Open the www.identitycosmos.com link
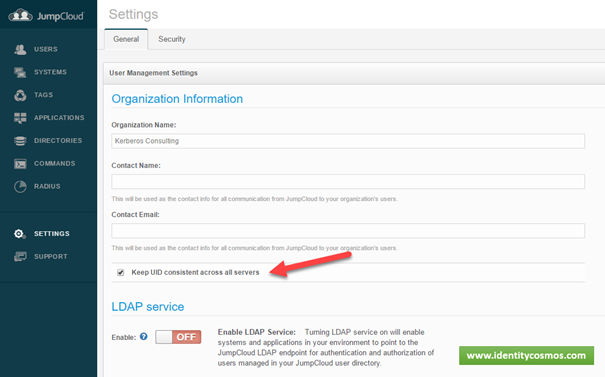This screenshot has width=605, height=377. click(526, 355)
